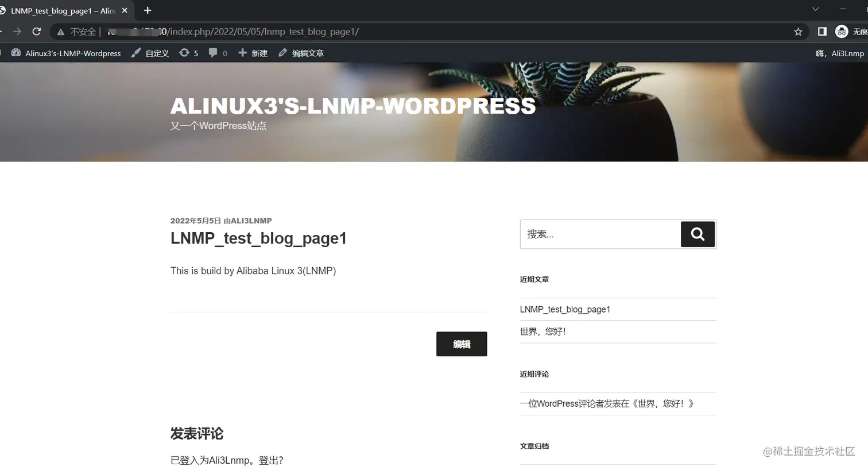
Task: Open recent post link LNMP_test_blog_page1
Action: [565, 309]
